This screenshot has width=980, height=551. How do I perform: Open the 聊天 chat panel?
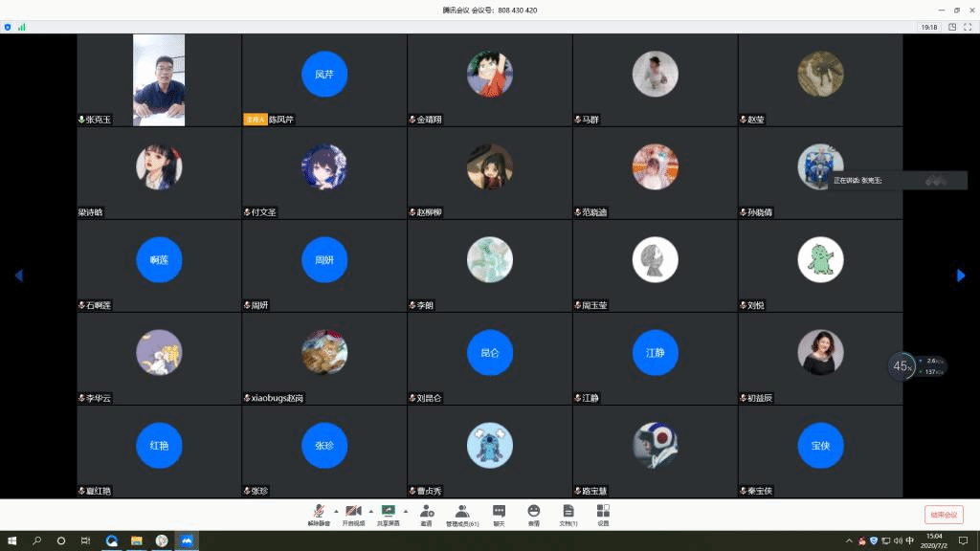pyautogui.click(x=499, y=515)
